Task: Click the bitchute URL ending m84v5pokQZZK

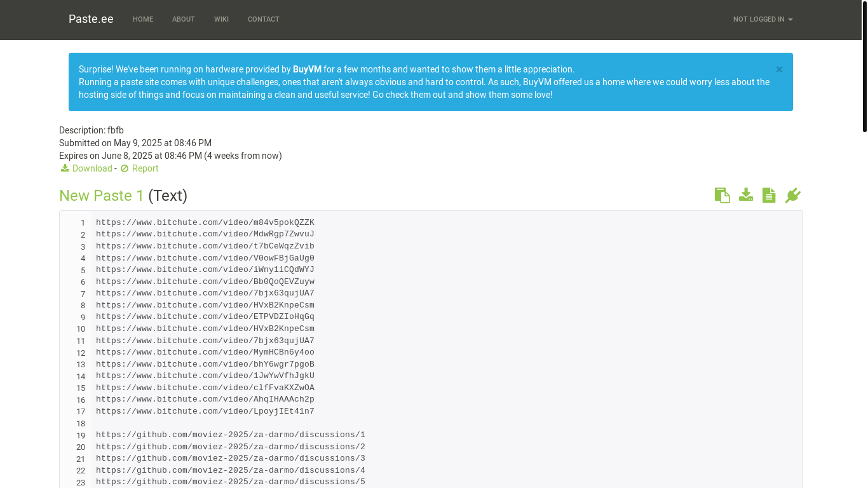Action: pos(205,222)
